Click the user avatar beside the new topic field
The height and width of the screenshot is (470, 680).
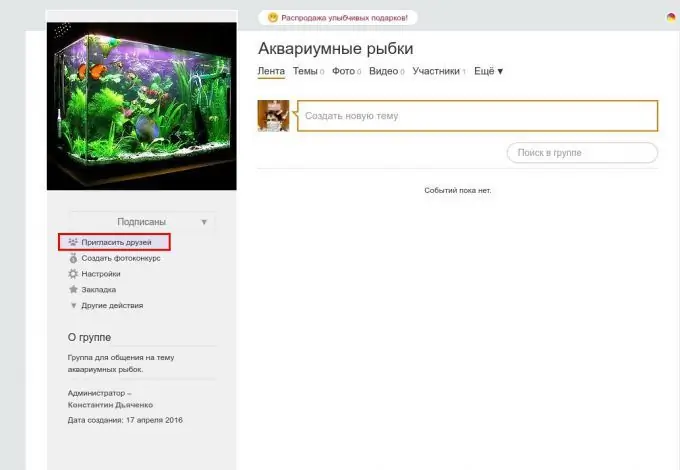tap(273, 116)
